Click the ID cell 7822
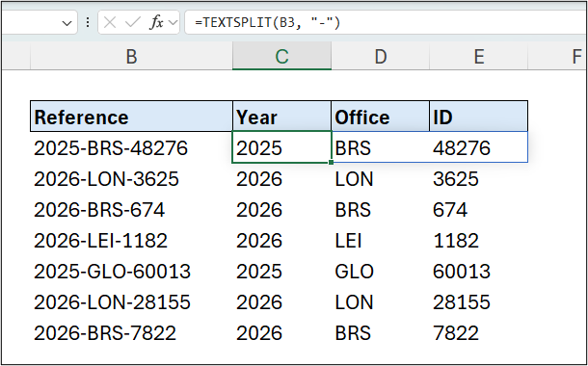The image size is (588, 366). coord(478,332)
